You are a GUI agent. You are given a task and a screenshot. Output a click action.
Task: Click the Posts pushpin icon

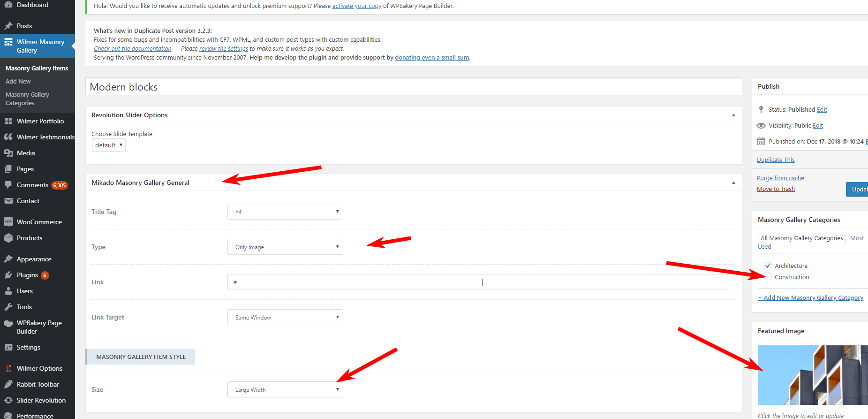8,26
